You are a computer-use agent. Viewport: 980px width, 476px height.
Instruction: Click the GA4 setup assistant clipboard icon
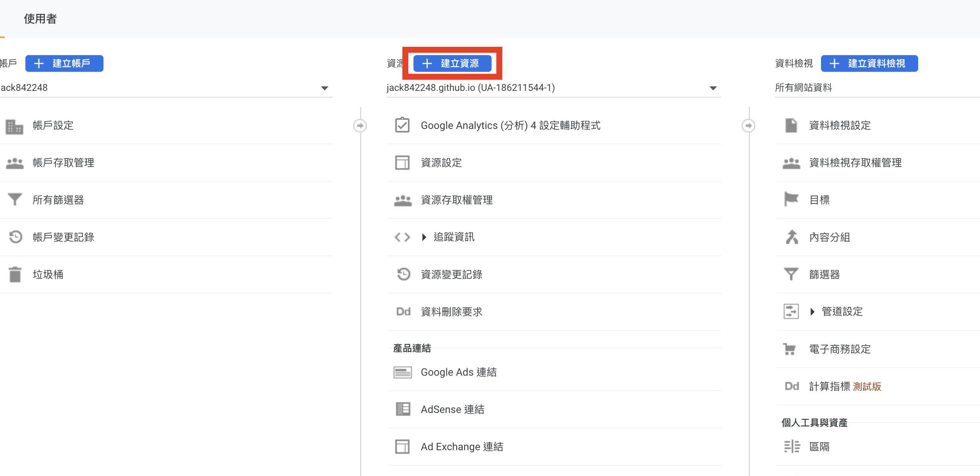(x=402, y=125)
